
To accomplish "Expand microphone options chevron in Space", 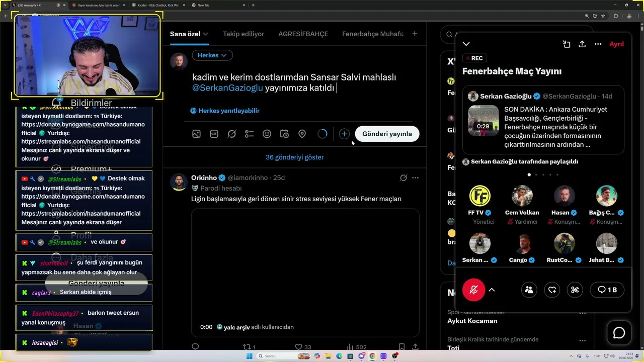I will pos(492,290).
